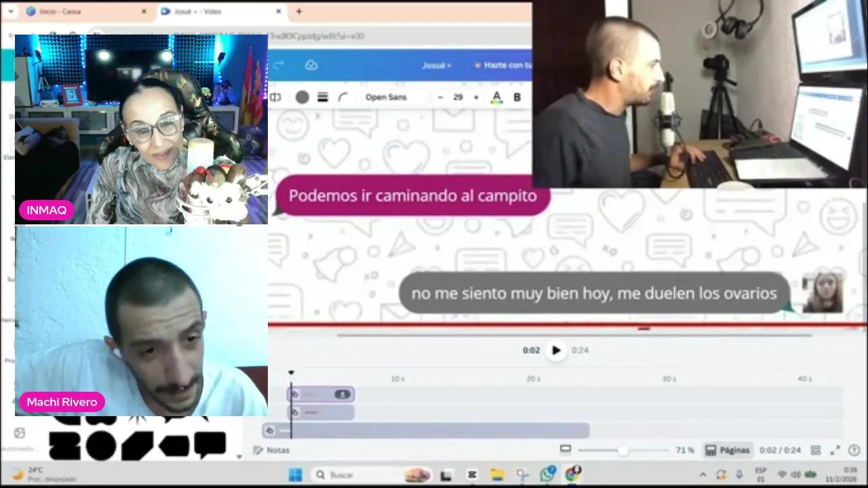Select the no me siento muy bien bubble
The image size is (868, 488).
click(594, 293)
